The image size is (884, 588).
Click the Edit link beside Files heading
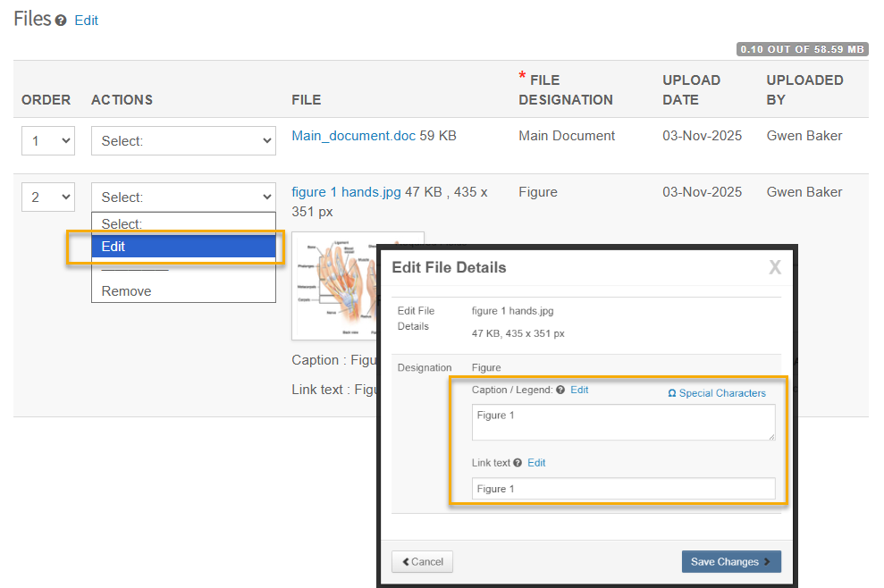(x=87, y=21)
